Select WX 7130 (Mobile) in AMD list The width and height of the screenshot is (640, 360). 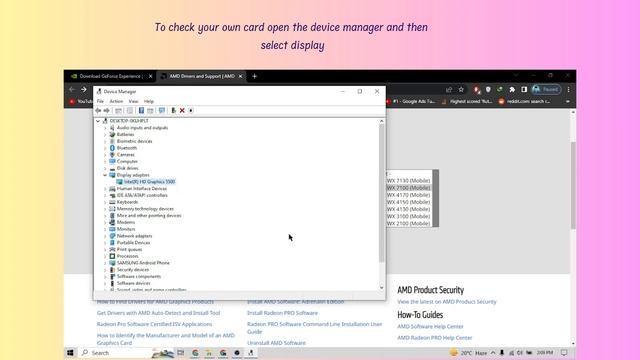pos(409,180)
